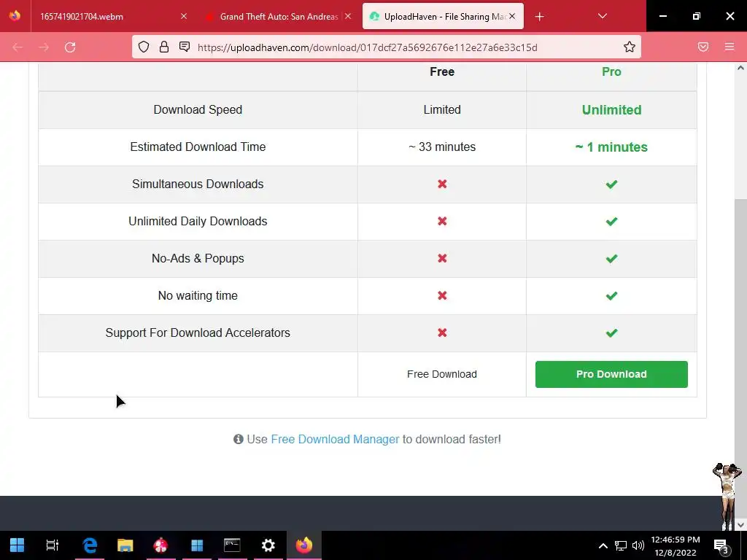Click the green check for No-Ads & Popups
747x560 pixels.
(x=612, y=259)
